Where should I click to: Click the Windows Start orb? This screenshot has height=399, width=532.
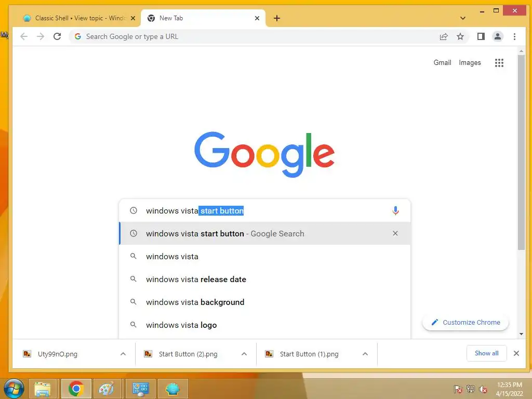pos(14,389)
